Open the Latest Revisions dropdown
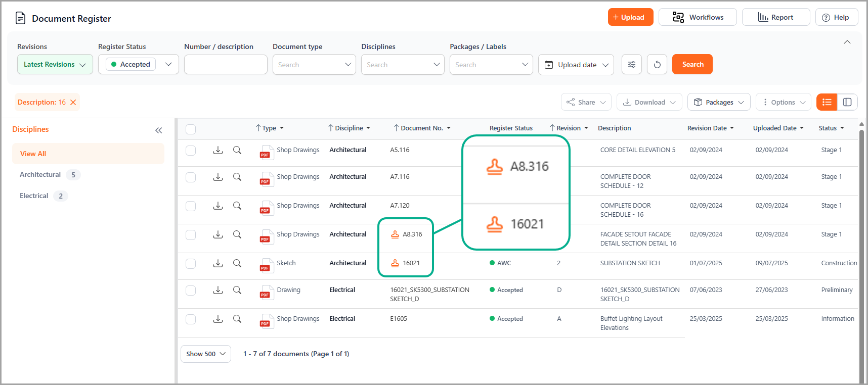 coord(55,65)
